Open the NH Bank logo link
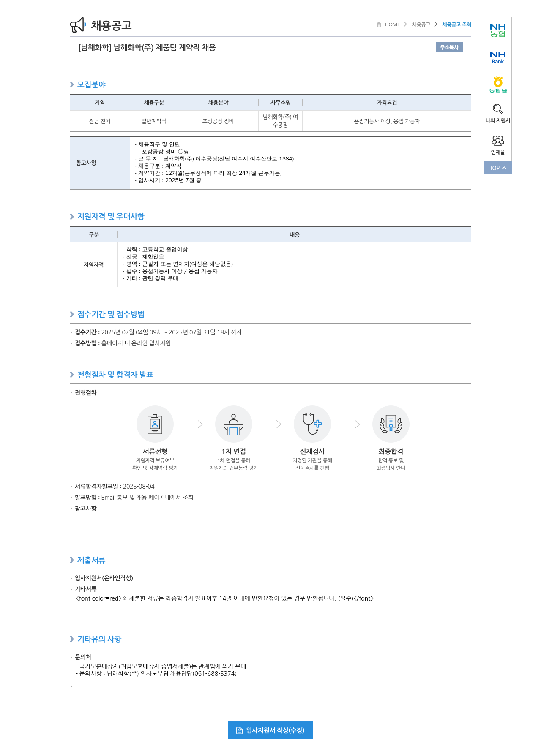This screenshot has width=541, height=756. [x=498, y=58]
